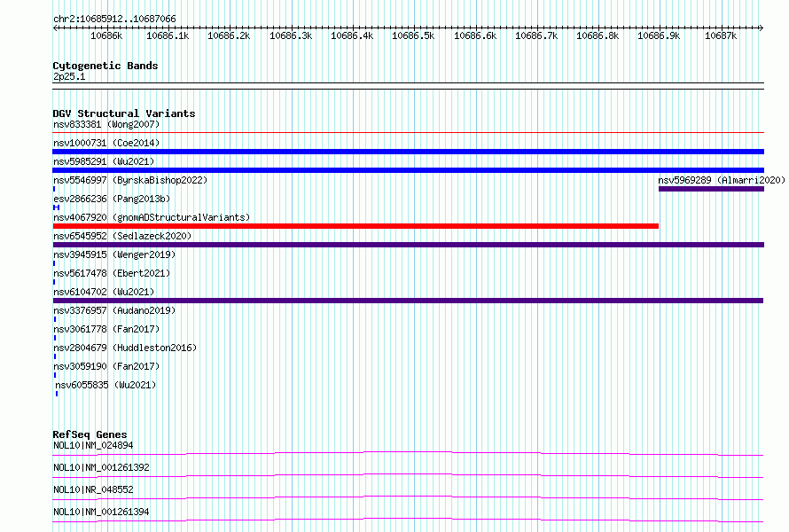Click nsv5969289 (Almarri2020) label

722,180
